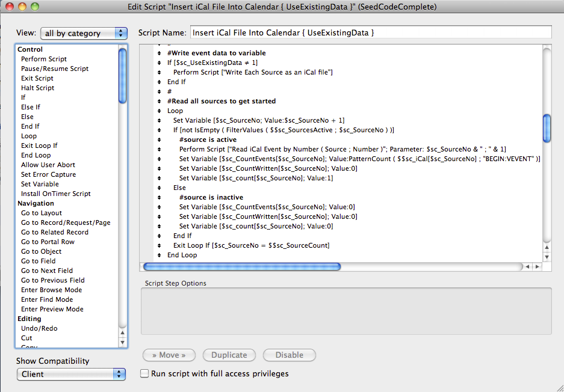The height and width of the screenshot is (392, 564).
Task: Select Else If in the step list
Action: (31, 107)
